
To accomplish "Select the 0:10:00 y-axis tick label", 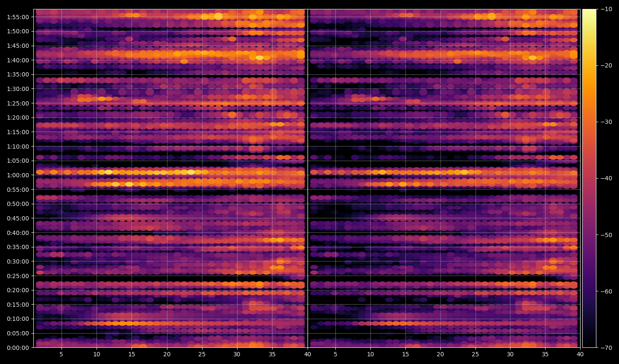I will [x=18, y=319].
